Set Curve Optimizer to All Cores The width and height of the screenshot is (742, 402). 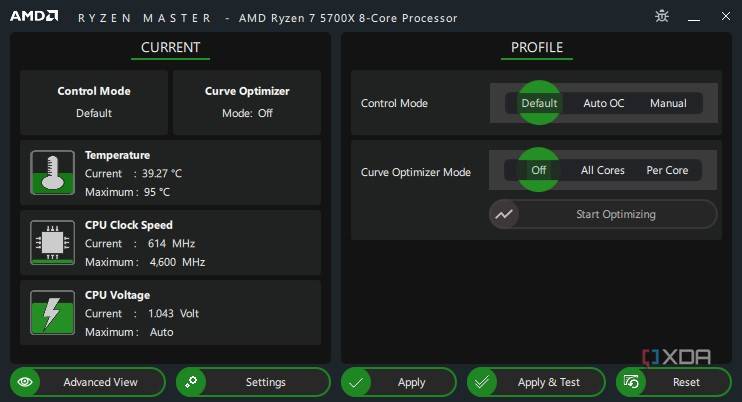tap(603, 170)
